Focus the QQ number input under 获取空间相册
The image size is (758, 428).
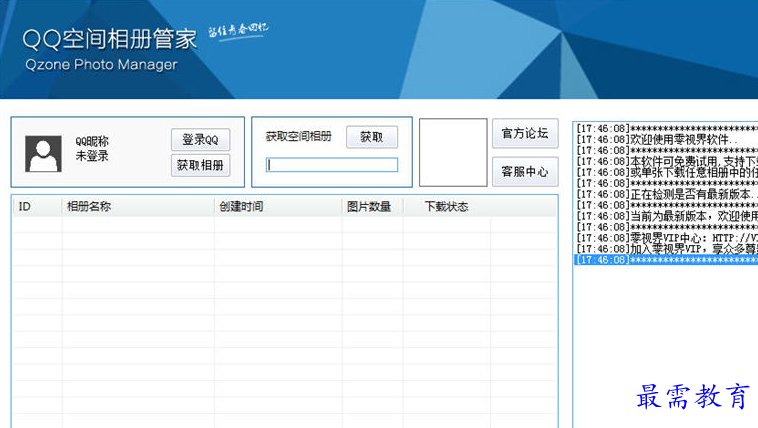[332, 164]
